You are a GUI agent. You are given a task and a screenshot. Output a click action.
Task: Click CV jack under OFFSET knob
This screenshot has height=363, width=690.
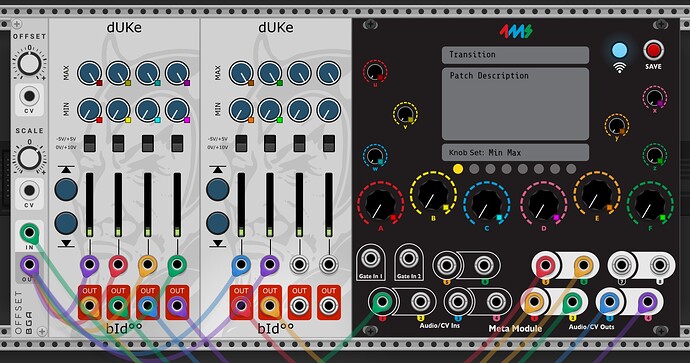(29, 96)
